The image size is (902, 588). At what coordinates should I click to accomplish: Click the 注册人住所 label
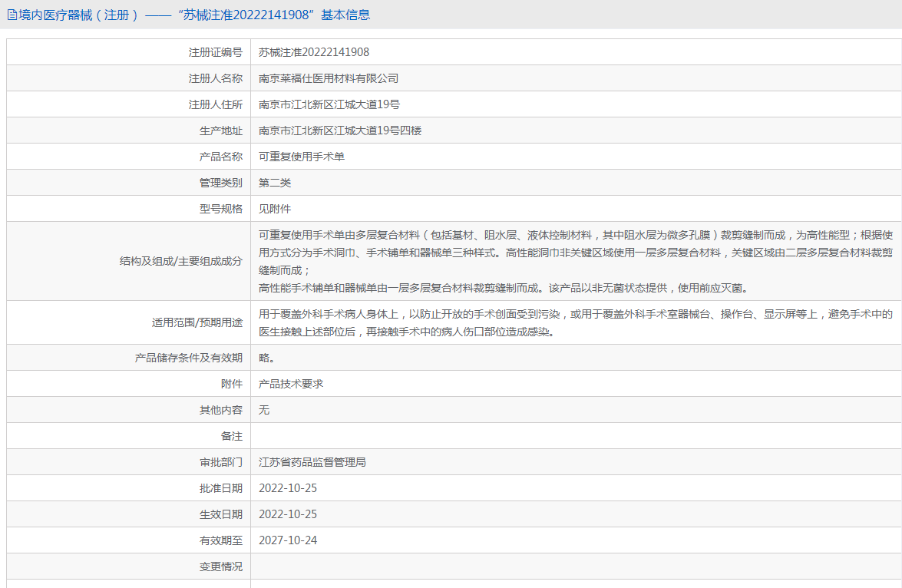(x=216, y=104)
